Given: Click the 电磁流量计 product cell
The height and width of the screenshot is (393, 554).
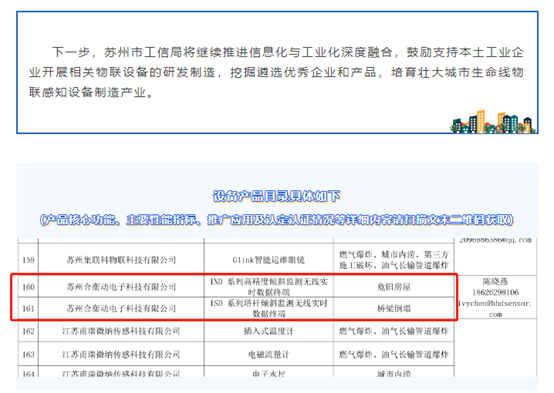Looking at the screenshot, I should pyautogui.click(x=269, y=354).
